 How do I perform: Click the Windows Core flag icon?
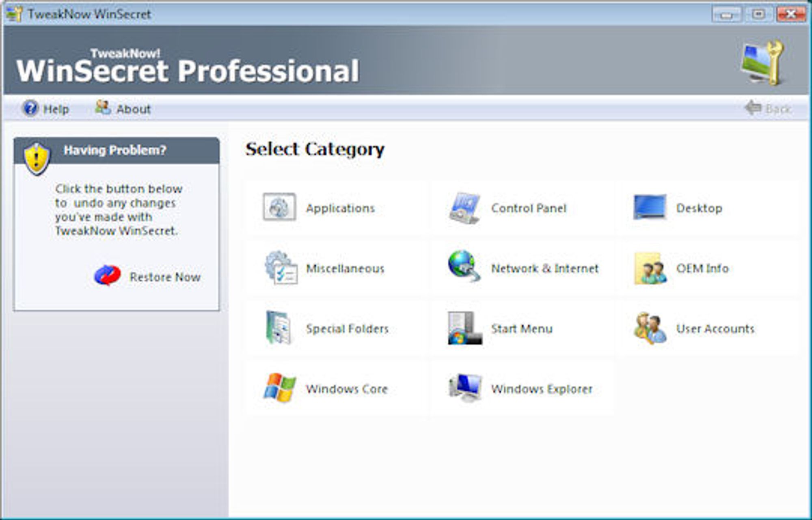(x=280, y=388)
